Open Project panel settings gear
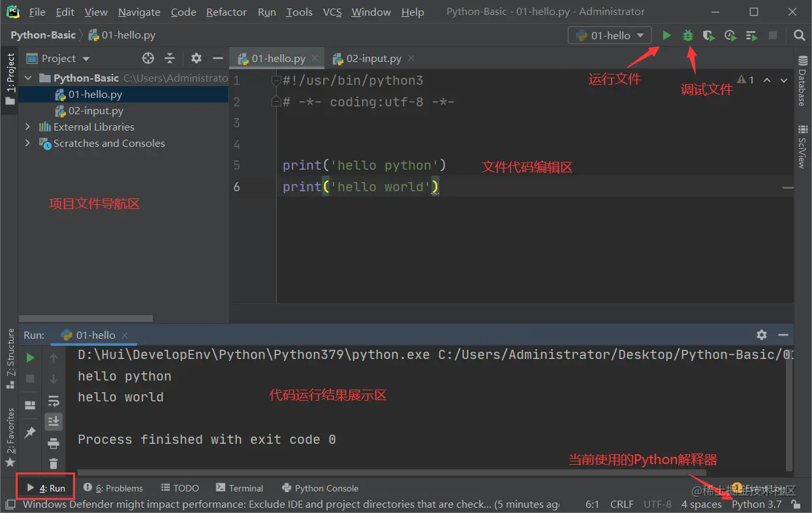Screen dimensions: 812x513 (x=196, y=58)
